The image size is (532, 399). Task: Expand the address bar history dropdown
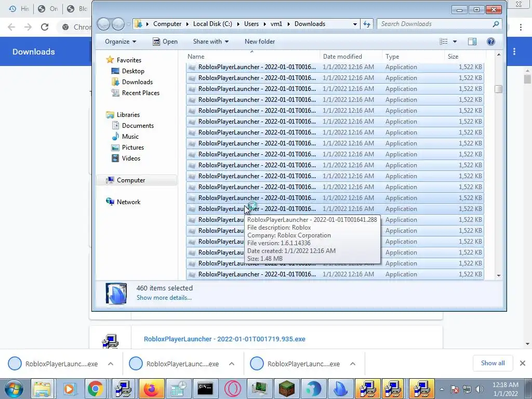355,24
